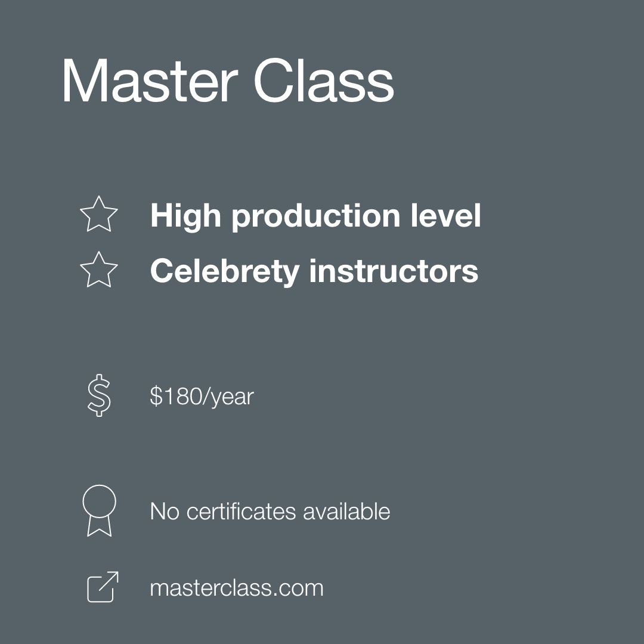Click the star icon beside Celebrety instructors
Viewport: 644px width, 644px height.
99,270
